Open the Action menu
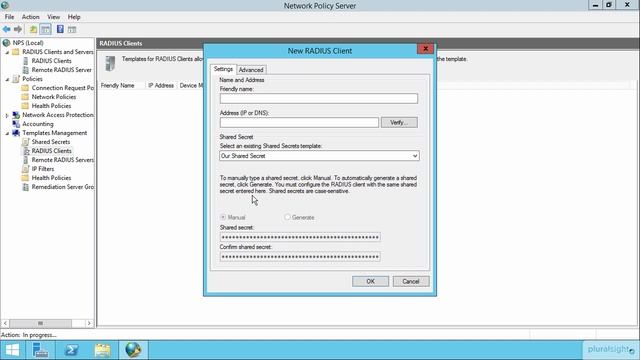Screen dimensions: 640x360 click(31, 17)
